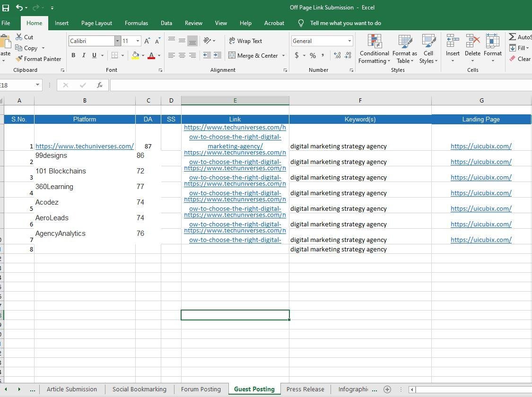Toggle Align Left horizontal alignment
532x397 pixels.
172,55
